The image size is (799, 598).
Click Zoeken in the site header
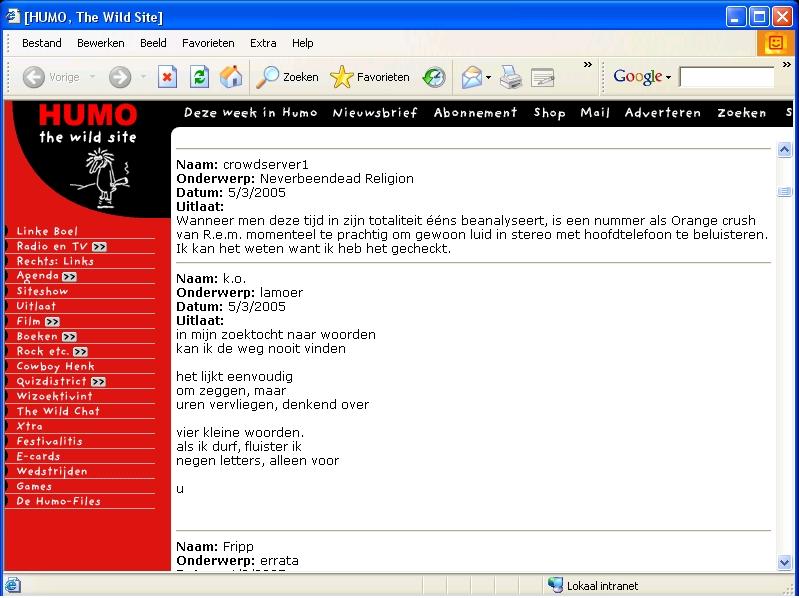coord(742,113)
